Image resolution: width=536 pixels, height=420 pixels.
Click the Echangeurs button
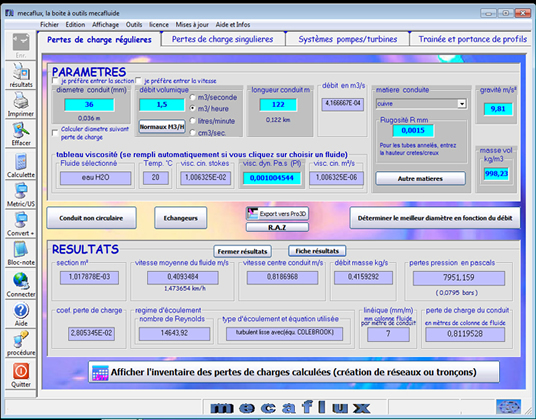[180, 218]
